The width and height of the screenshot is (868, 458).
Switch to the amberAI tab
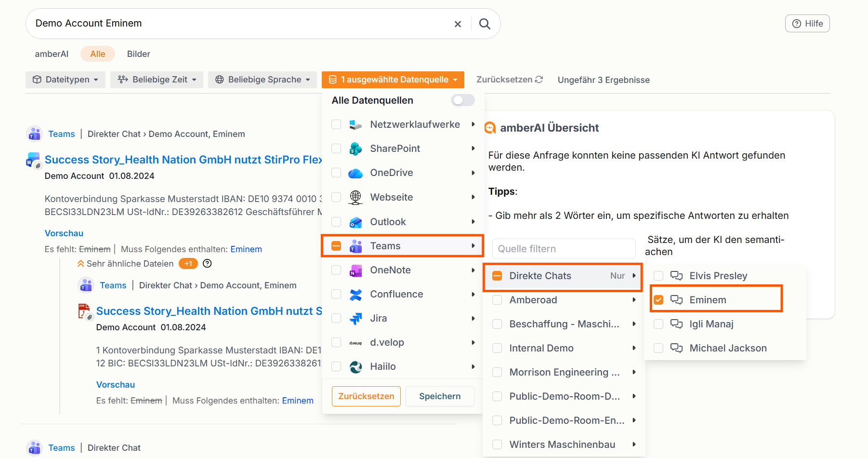tap(52, 54)
